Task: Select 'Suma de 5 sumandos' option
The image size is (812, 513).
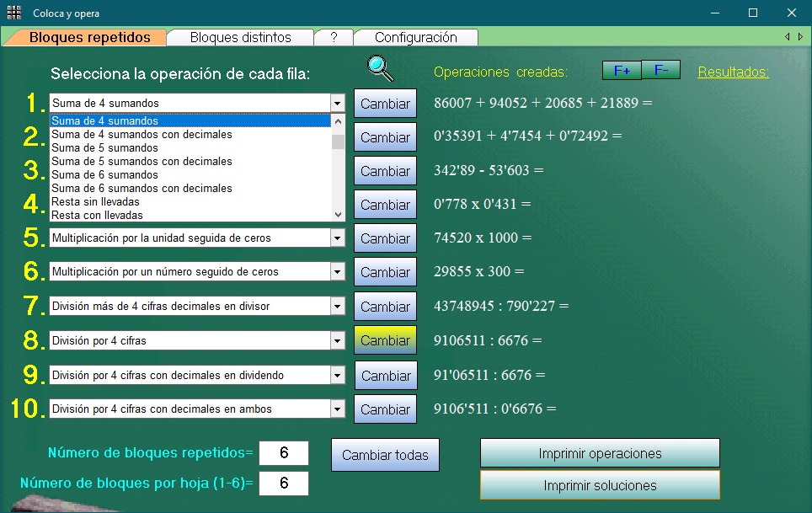Action: click(x=99, y=148)
